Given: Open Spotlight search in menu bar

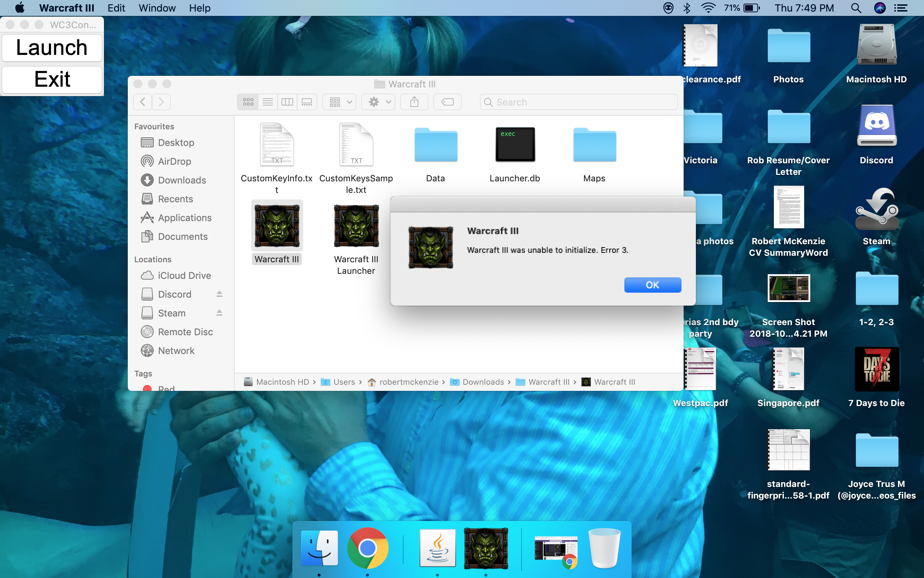Looking at the screenshot, I should coord(856,8).
